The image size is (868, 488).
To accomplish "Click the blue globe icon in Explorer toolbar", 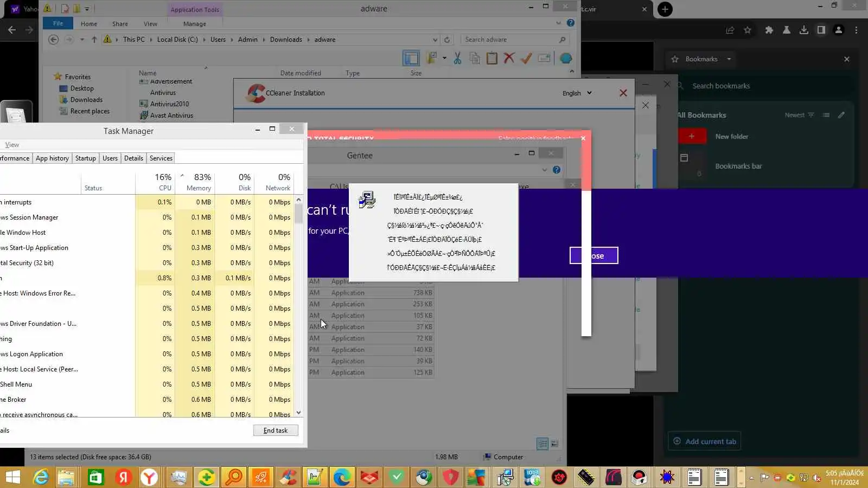I will [566, 59].
